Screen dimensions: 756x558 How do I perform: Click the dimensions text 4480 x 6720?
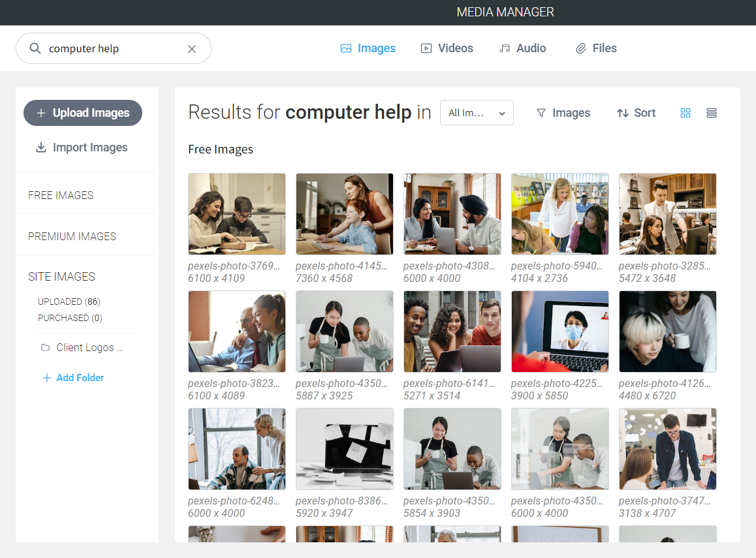click(648, 395)
